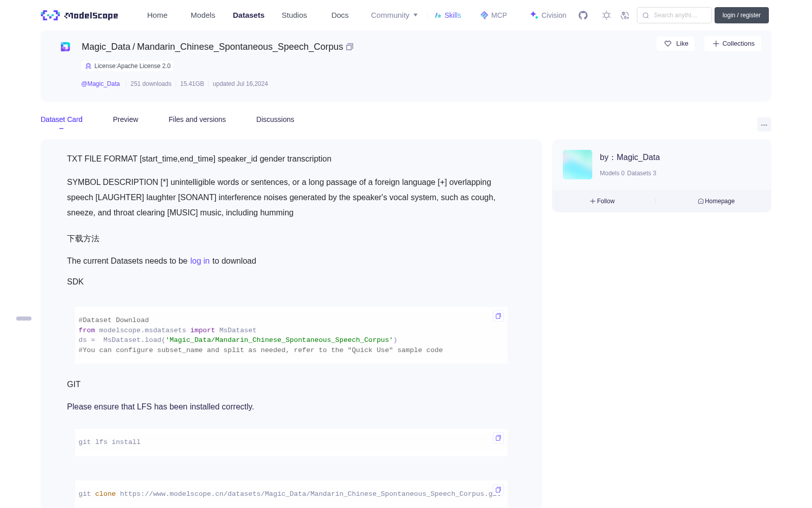The width and height of the screenshot is (812, 508).
Task: Copy the git clone command
Action: tap(498, 490)
